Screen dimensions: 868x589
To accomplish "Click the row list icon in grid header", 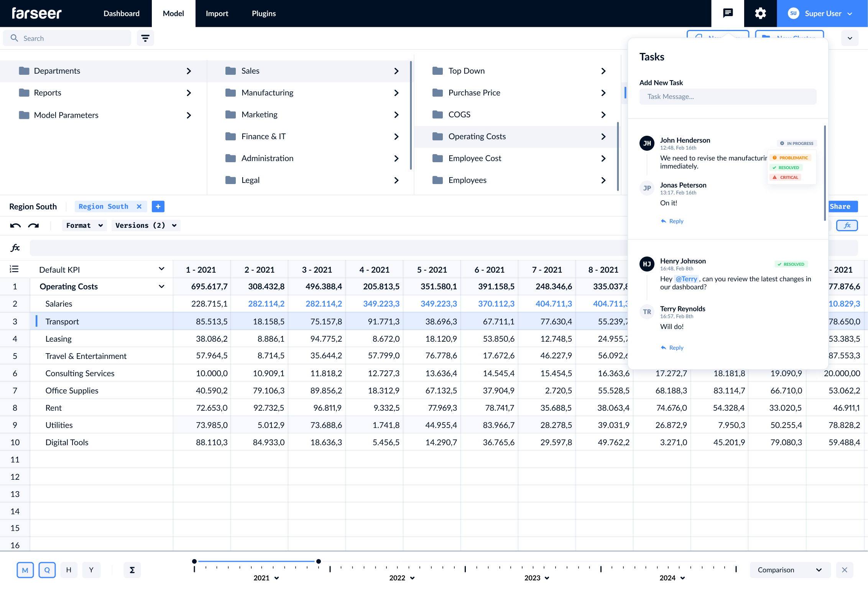I will (14, 269).
